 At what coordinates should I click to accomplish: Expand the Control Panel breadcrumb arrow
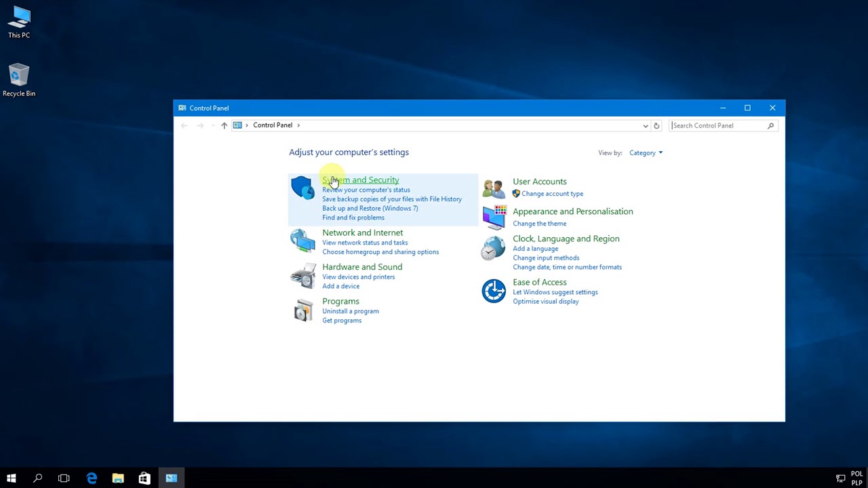pyautogui.click(x=298, y=125)
